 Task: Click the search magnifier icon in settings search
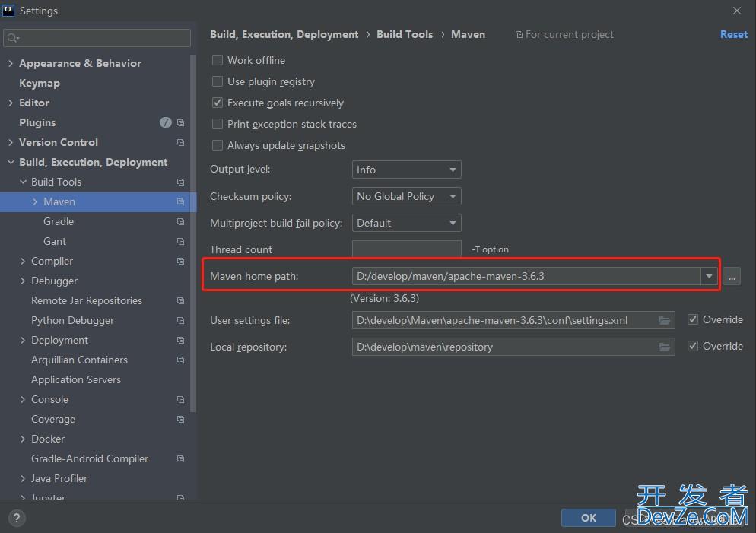[13, 38]
